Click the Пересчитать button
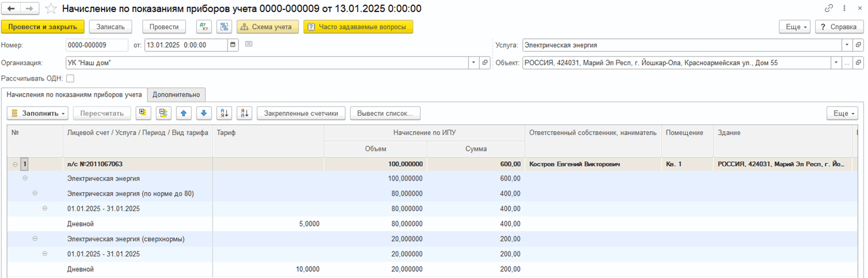Screen dimensions: 868x278 click(x=102, y=113)
